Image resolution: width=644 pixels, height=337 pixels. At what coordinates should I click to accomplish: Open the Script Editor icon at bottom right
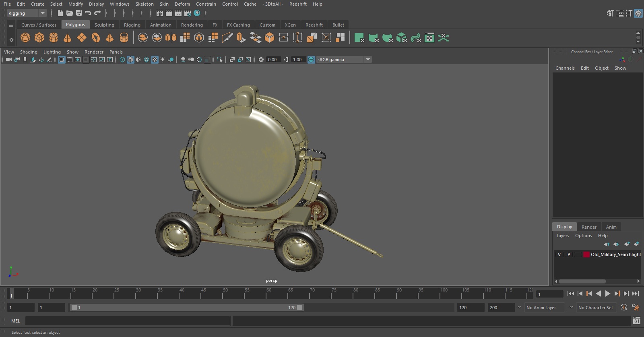coord(637,321)
